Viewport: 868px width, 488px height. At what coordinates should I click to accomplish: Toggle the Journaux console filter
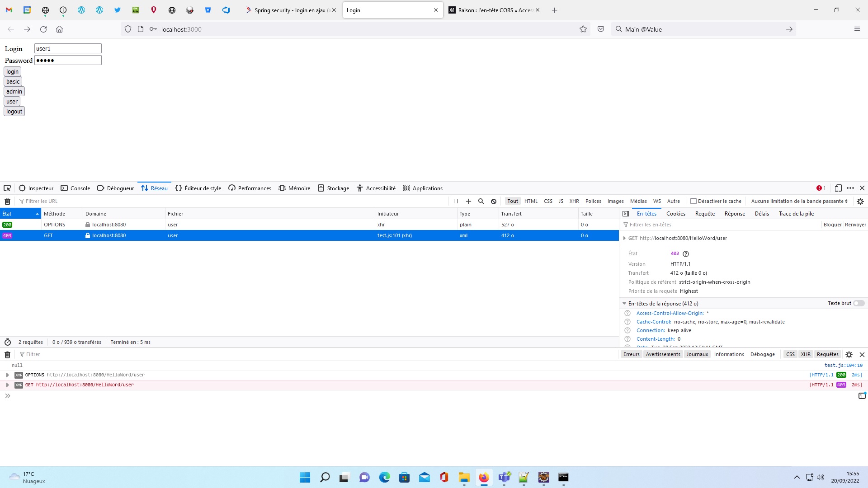click(697, 355)
